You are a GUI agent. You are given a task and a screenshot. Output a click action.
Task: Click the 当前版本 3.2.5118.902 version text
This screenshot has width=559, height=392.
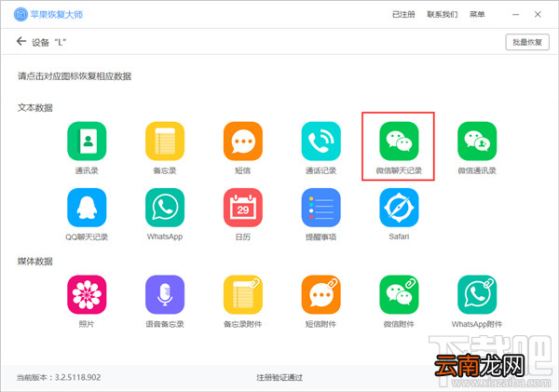(59, 377)
